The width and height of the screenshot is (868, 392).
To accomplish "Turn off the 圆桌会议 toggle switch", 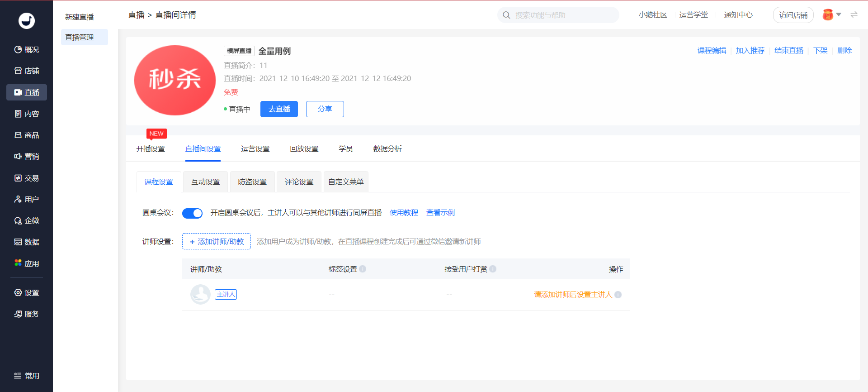I will click(x=192, y=213).
